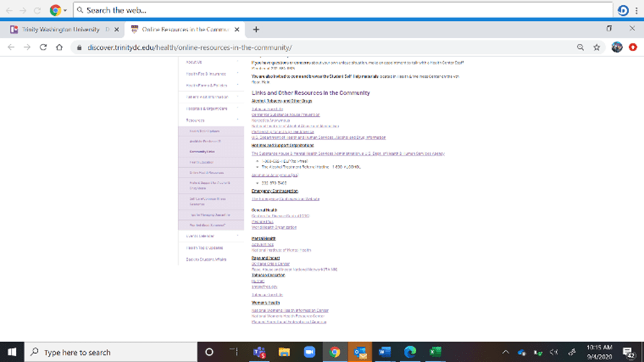The image size is (644, 362).
Task: Open the Windows Start menu
Action: click(12, 352)
